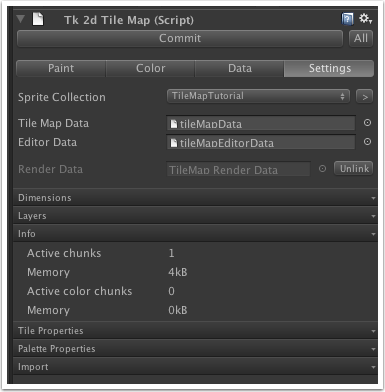Click the TileMap Render Data field

point(238,169)
